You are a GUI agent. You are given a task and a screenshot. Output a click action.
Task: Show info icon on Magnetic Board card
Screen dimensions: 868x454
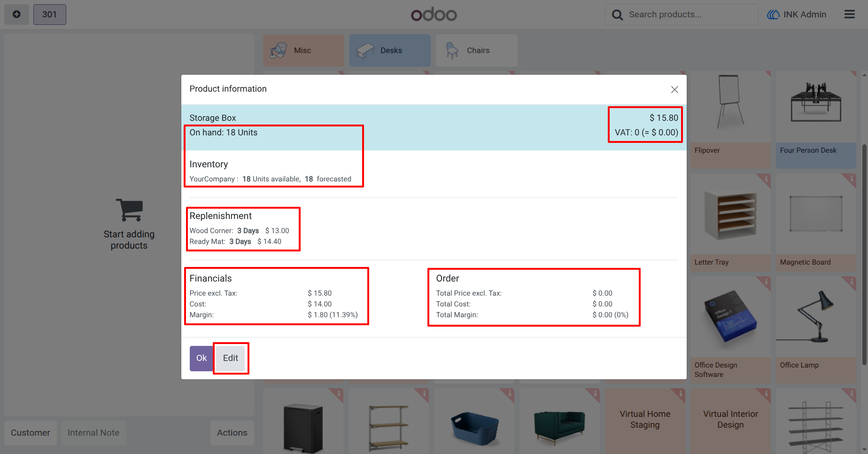click(x=851, y=179)
